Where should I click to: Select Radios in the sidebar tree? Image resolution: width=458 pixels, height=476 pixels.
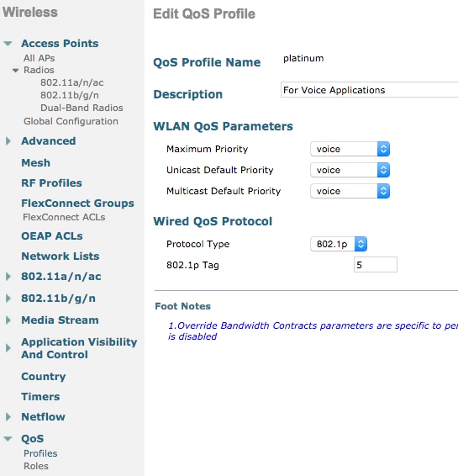coord(39,70)
